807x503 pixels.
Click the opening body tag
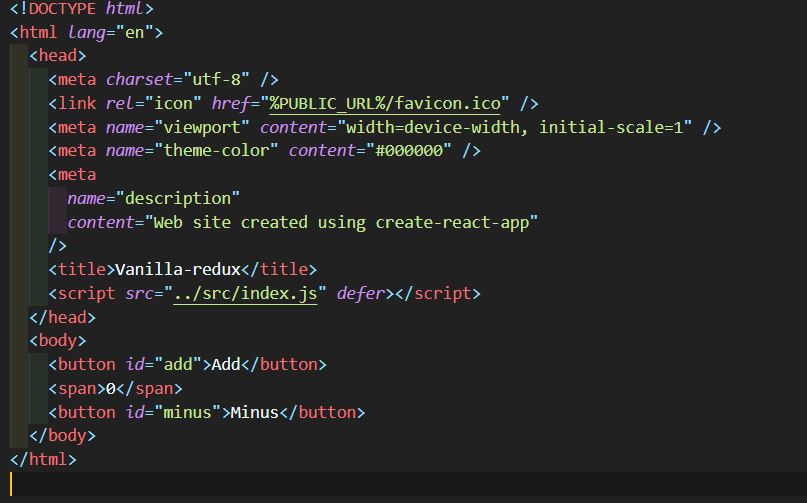click(x=57, y=340)
